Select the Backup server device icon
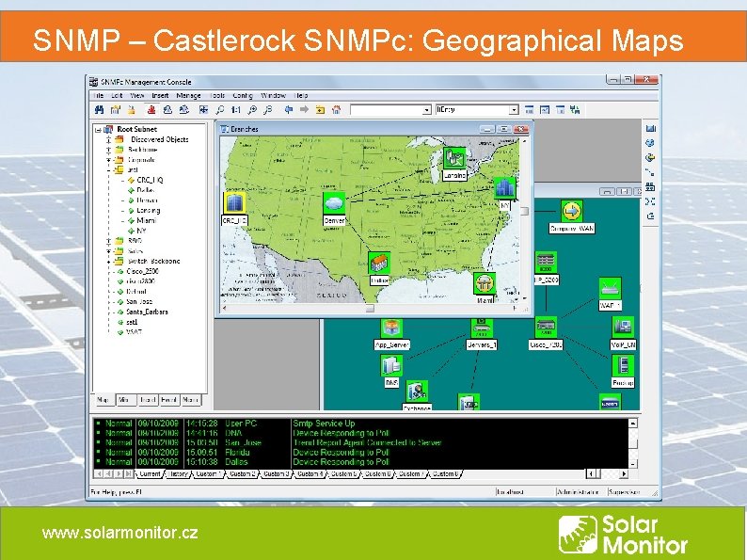747x560 pixels. pyautogui.click(x=623, y=366)
